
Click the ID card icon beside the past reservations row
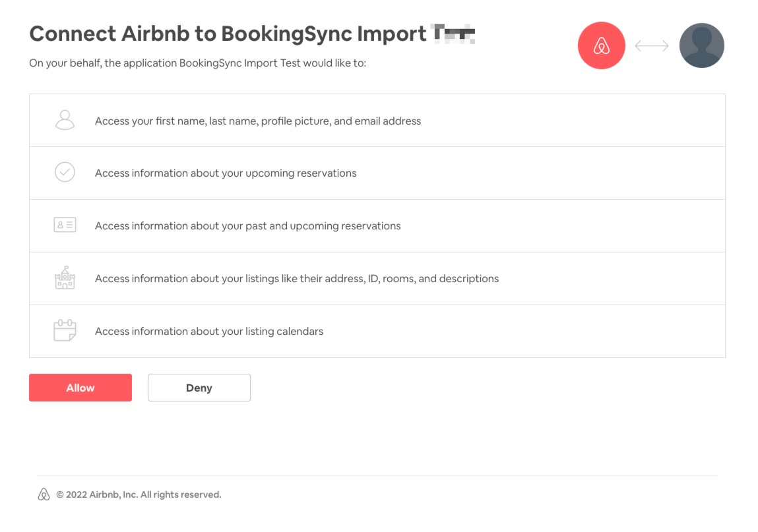[65, 225]
